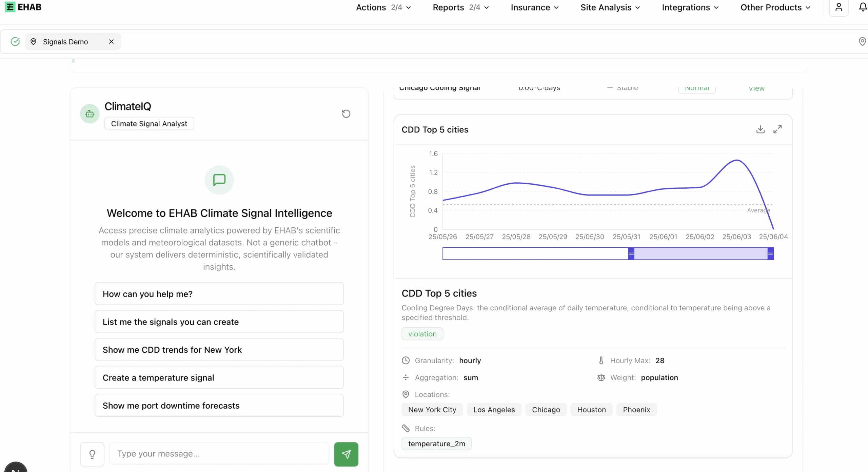Click the View button for Chicago Cooling Signal
The height and width of the screenshot is (472, 868).
[x=757, y=88]
